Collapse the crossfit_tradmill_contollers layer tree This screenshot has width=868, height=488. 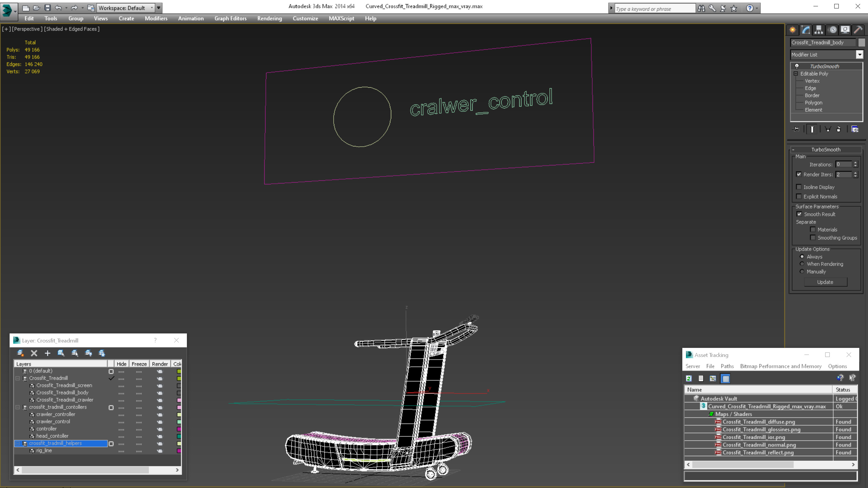[x=17, y=407]
